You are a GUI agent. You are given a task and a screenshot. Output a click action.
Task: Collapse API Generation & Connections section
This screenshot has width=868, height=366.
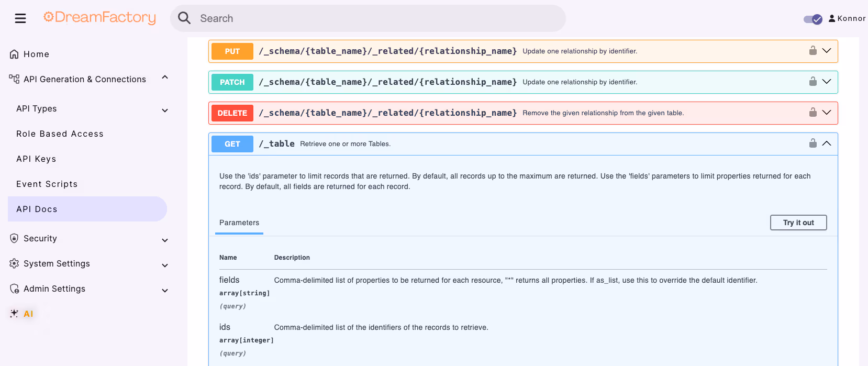coord(165,77)
